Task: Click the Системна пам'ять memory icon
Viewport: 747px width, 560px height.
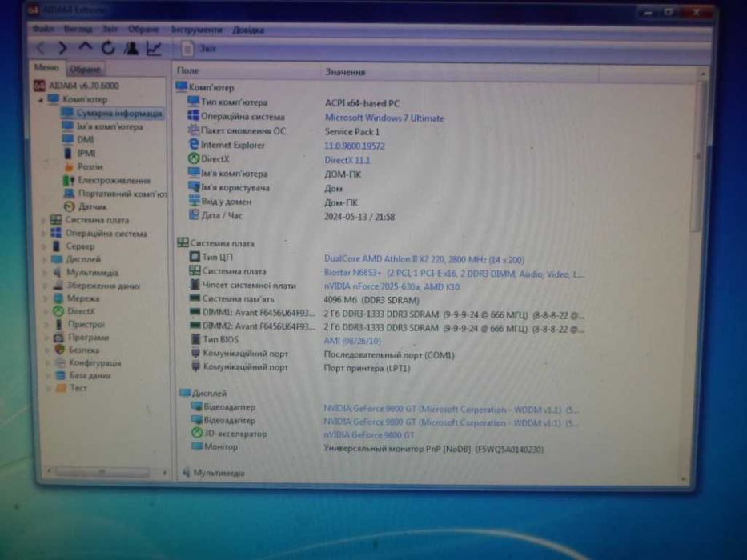Action: pyautogui.click(x=195, y=298)
